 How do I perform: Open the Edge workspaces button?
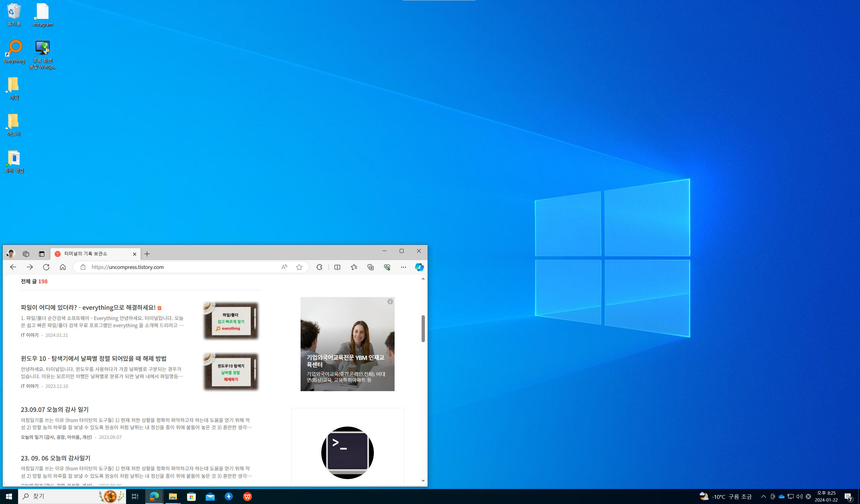pyautogui.click(x=26, y=254)
